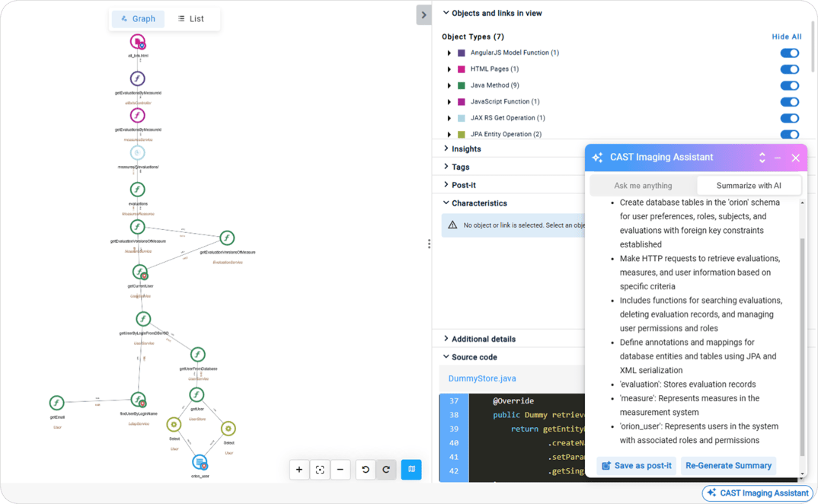Open the Ask me anything tab

pos(643,186)
